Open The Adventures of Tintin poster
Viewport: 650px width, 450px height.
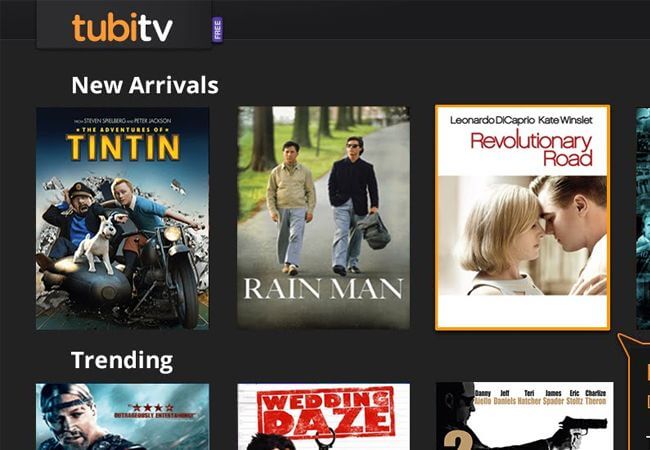tap(122, 218)
